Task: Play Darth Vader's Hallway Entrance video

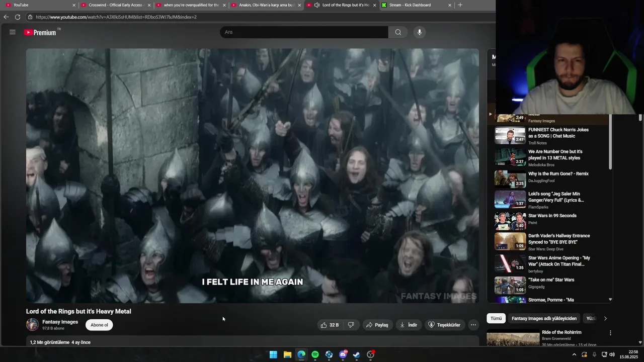Action: pos(549,242)
